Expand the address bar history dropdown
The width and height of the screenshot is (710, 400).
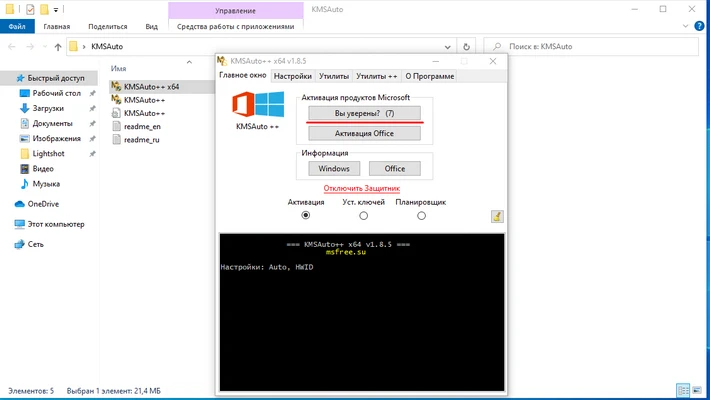tap(447, 47)
